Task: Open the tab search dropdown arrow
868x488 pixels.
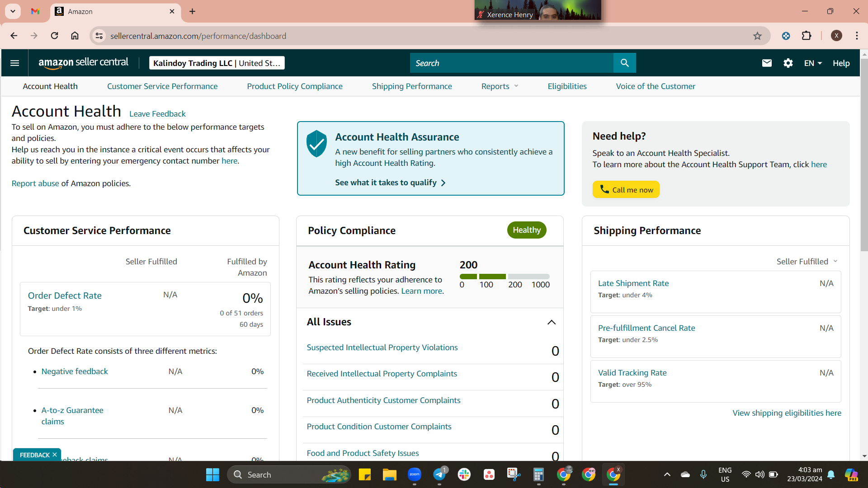Action: point(13,11)
